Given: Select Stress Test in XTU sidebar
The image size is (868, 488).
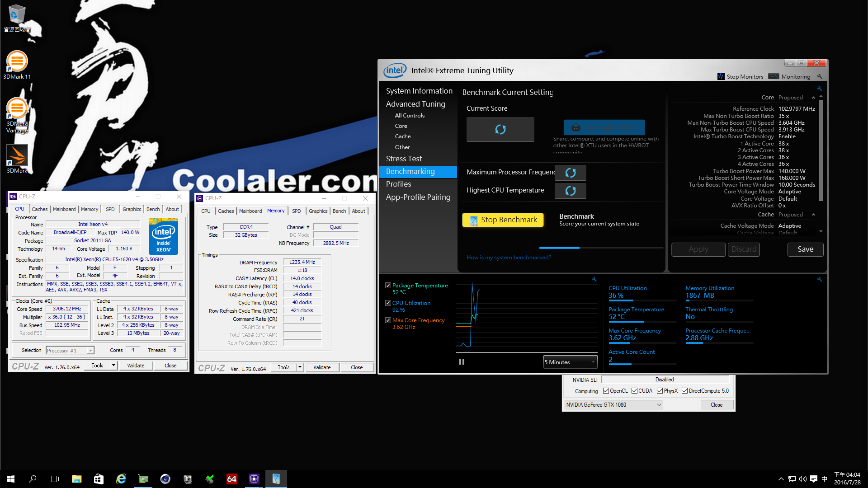Looking at the screenshot, I should (404, 159).
